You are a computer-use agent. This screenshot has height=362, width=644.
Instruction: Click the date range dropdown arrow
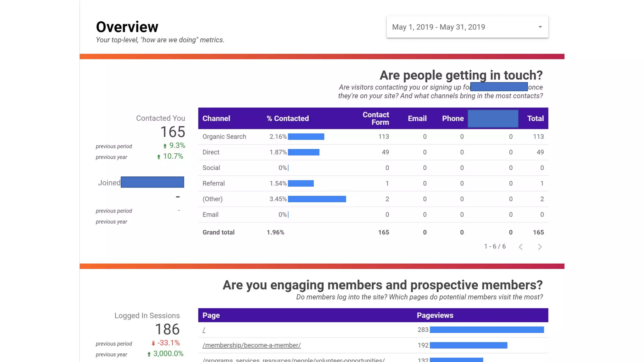(x=540, y=27)
